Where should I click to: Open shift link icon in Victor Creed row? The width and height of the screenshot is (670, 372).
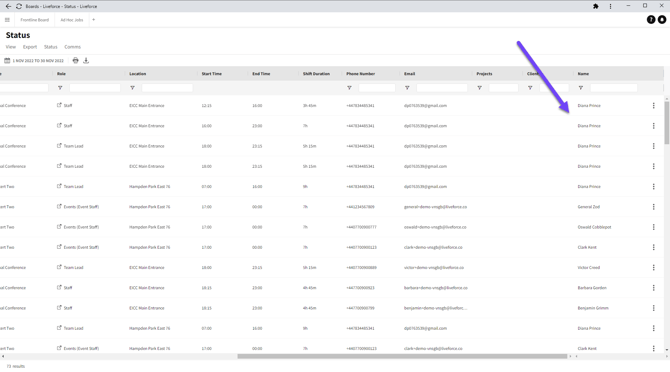click(59, 267)
